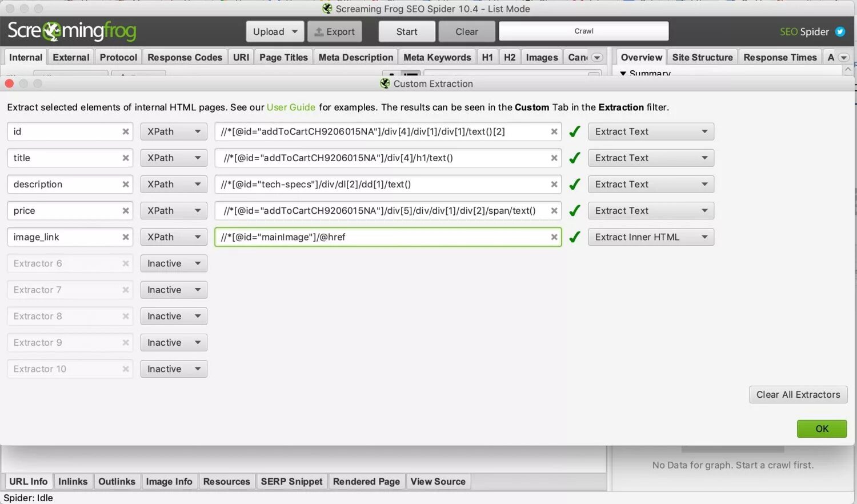Open the Inactive dropdown for Extractor 7
Viewport: 857px width, 504px height.
(x=174, y=290)
